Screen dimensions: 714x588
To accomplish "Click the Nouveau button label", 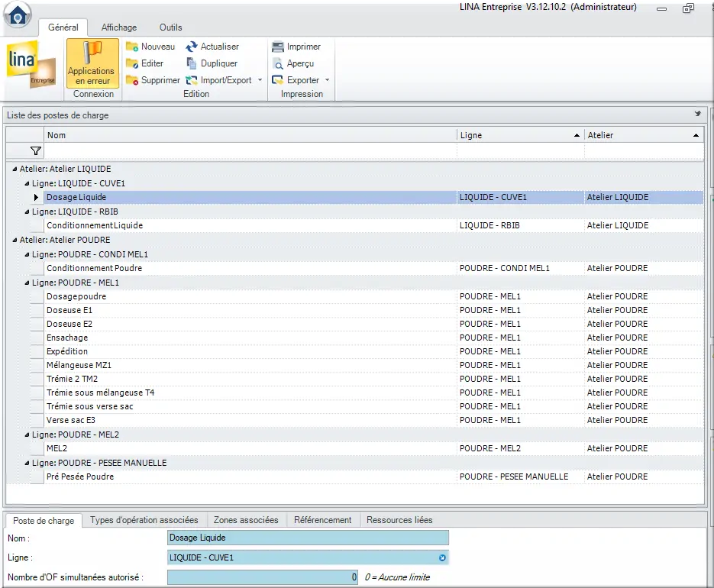I will (x=158, y=47).
